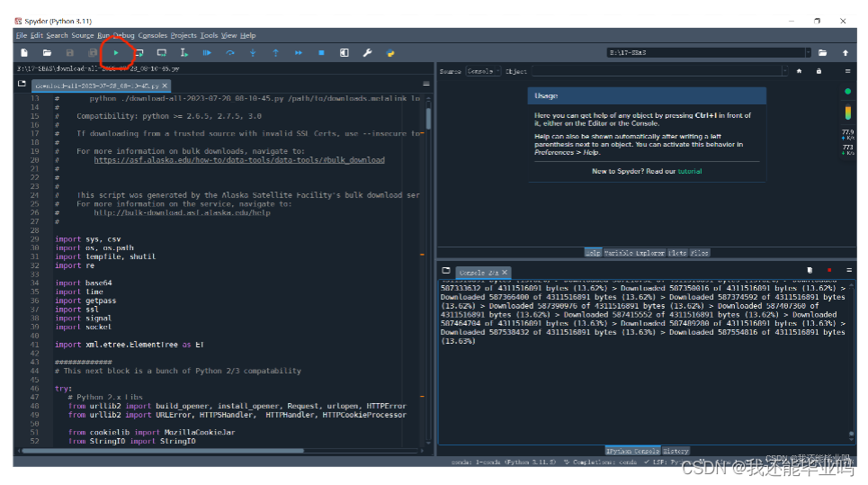This screenshot has height=485, width=868.
Task: Open Source Console dropdown in Help
Action: (483, 71)
